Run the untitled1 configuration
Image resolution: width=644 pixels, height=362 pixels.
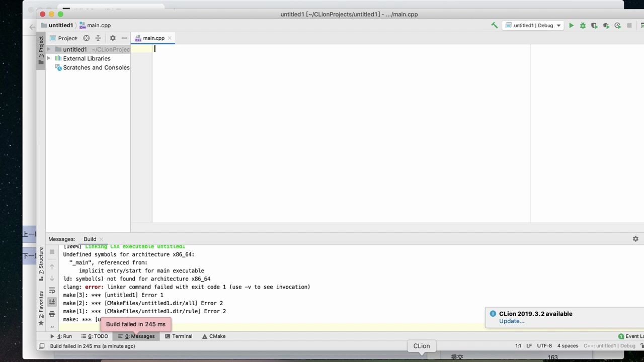[x=571, y=25]
